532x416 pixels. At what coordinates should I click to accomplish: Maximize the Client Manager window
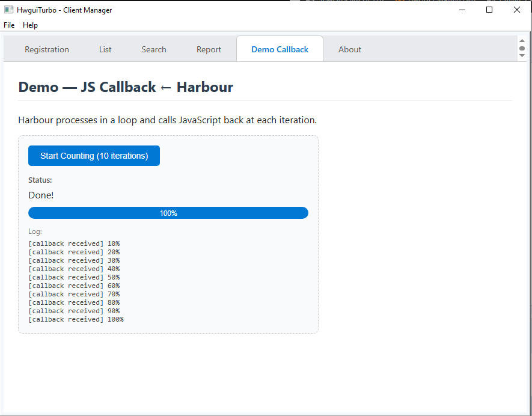coord(489,10)
